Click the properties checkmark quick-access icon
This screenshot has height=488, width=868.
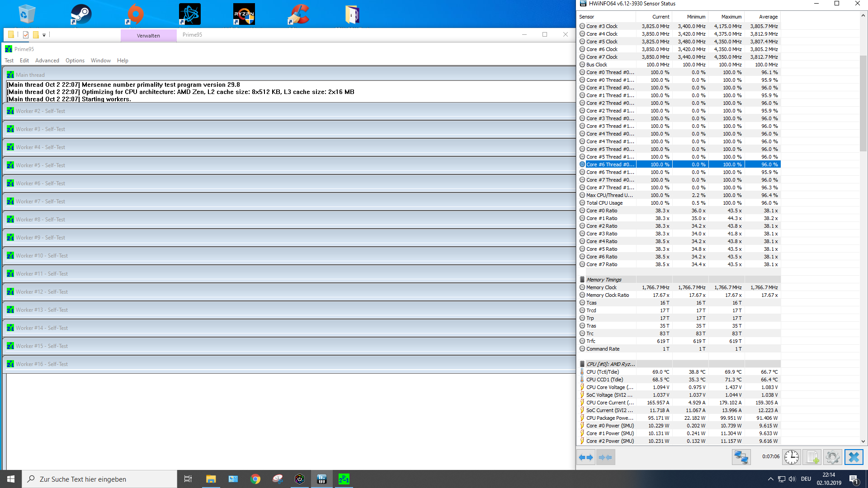coord(26,35)
